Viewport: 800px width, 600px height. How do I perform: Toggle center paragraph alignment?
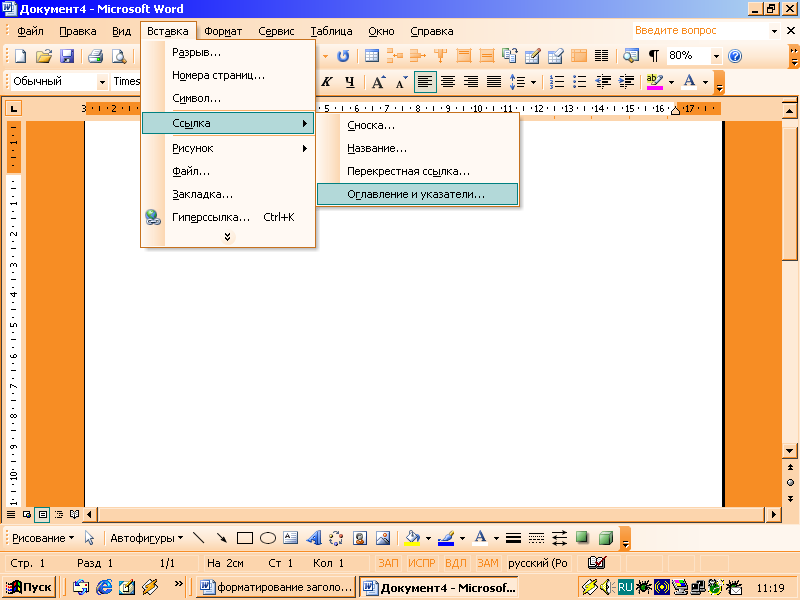[448, 82]
